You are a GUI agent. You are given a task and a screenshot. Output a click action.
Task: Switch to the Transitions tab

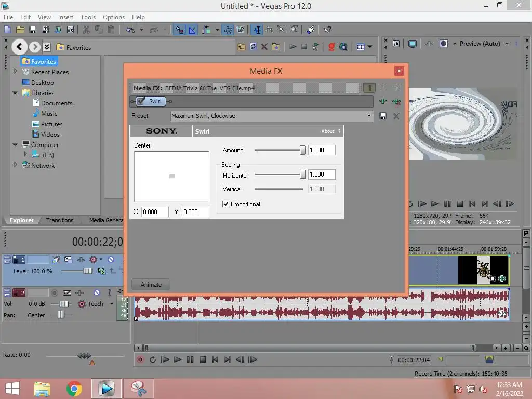point(60,220)
